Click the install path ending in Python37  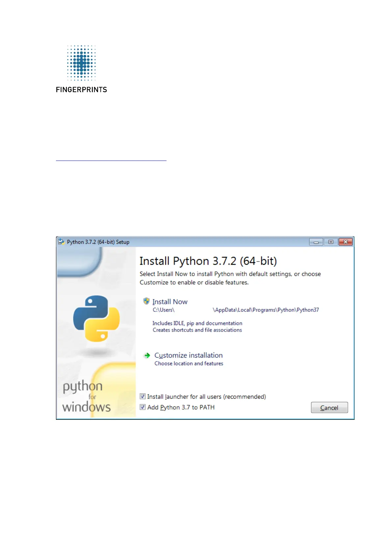236,310
